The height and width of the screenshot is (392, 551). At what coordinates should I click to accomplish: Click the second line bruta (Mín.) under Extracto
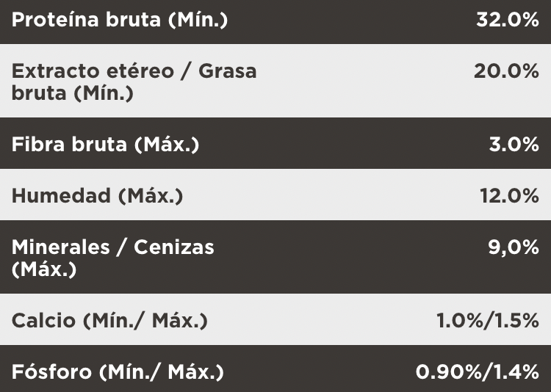click(72, 94)
